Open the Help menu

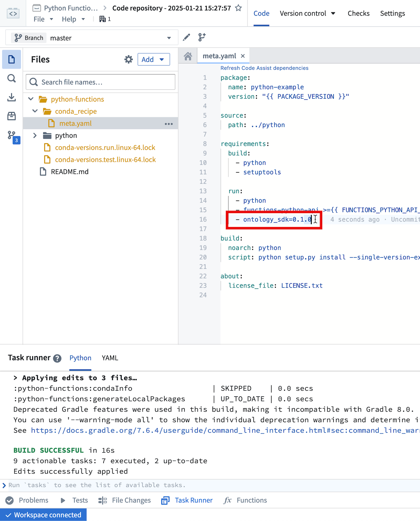73,19
